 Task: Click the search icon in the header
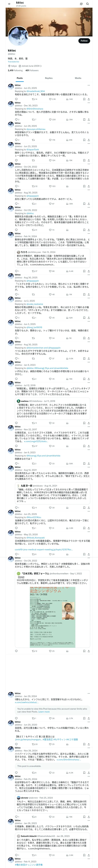pyautogui.click(x=88, y=4)
